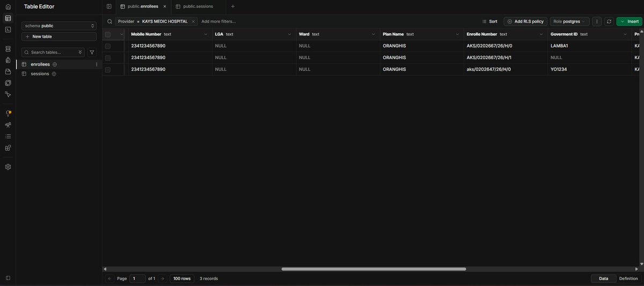Open the Goverment ID column header menu
The image size is (644, 286).
click(625, 34)
